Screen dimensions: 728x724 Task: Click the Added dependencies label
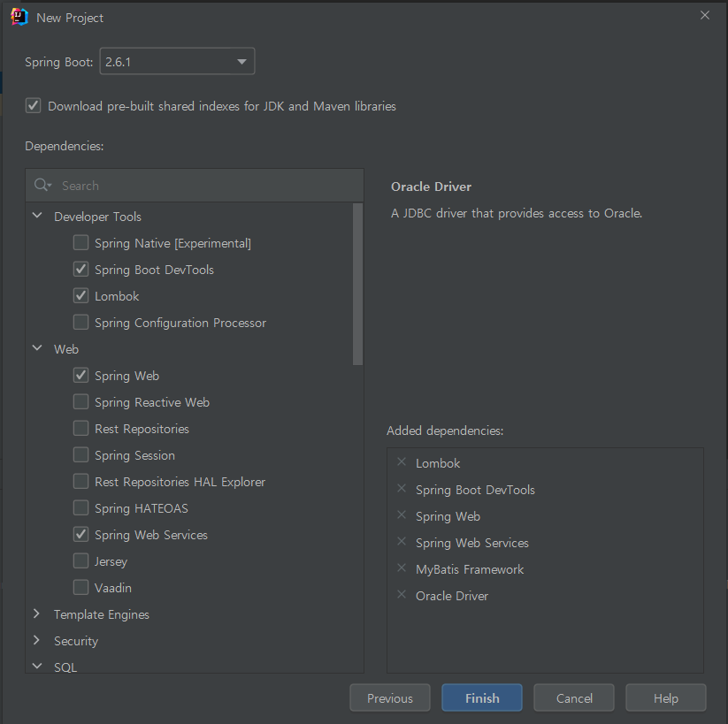[445, 431]
